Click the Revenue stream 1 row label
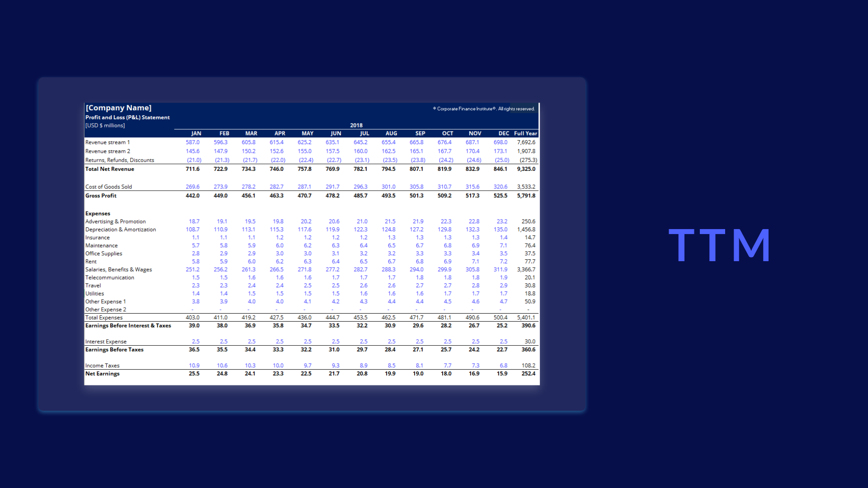868x488 pixels. tap(108, 142)
